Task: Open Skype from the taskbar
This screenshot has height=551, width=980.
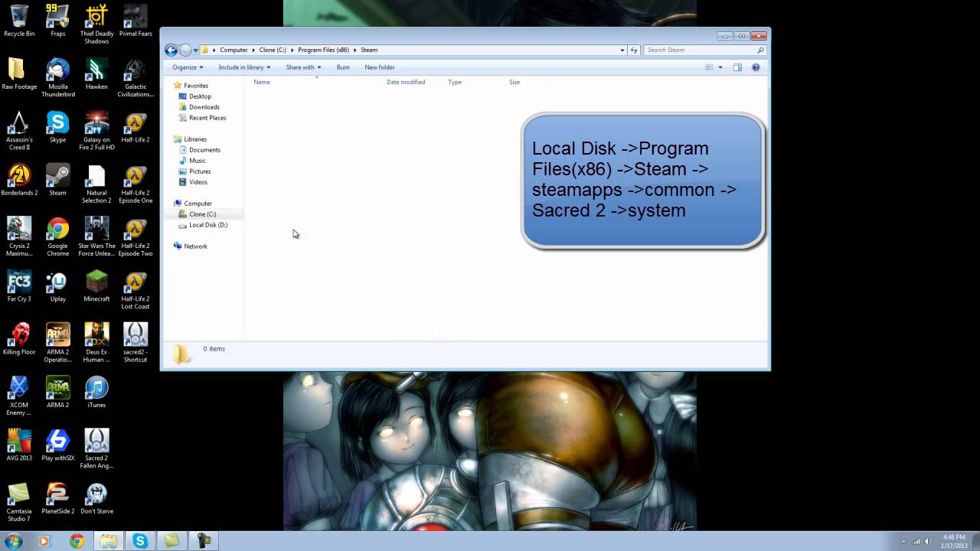Action: click(x=139, y=541)
